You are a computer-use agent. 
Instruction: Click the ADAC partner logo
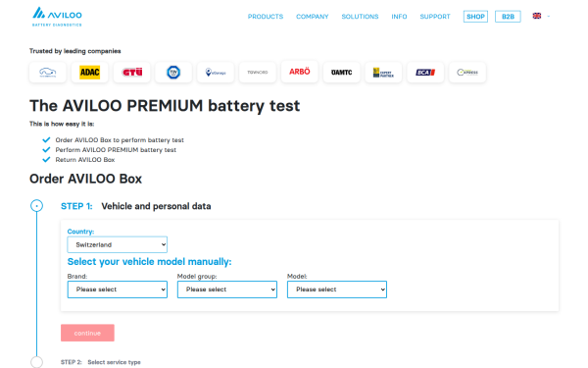coord(89,72)
